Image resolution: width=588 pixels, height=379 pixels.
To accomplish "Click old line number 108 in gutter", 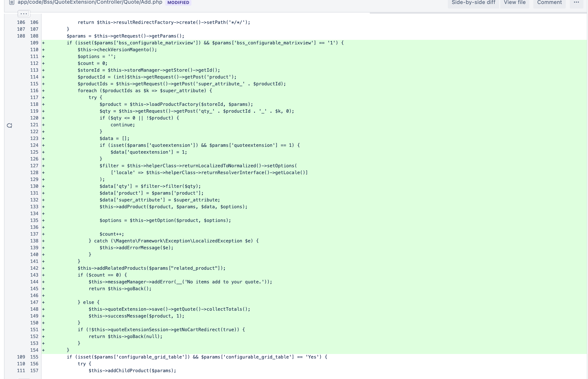I will coord(21,36).
